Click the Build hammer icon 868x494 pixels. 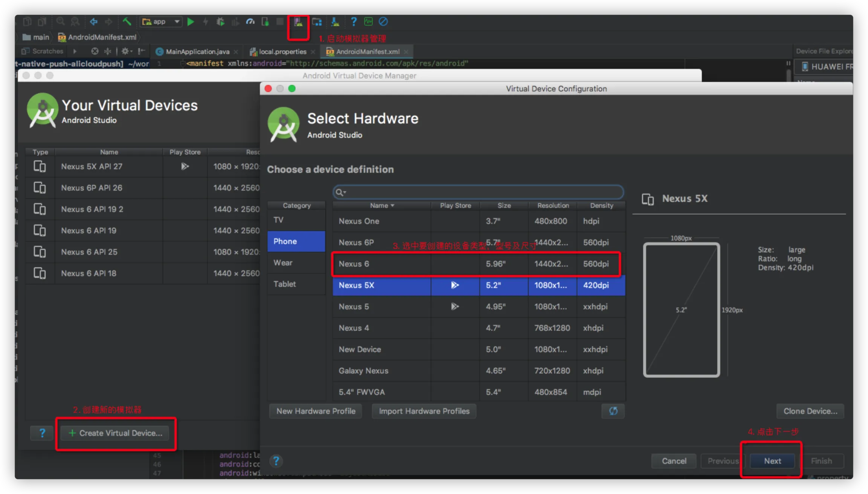(127, 22)
